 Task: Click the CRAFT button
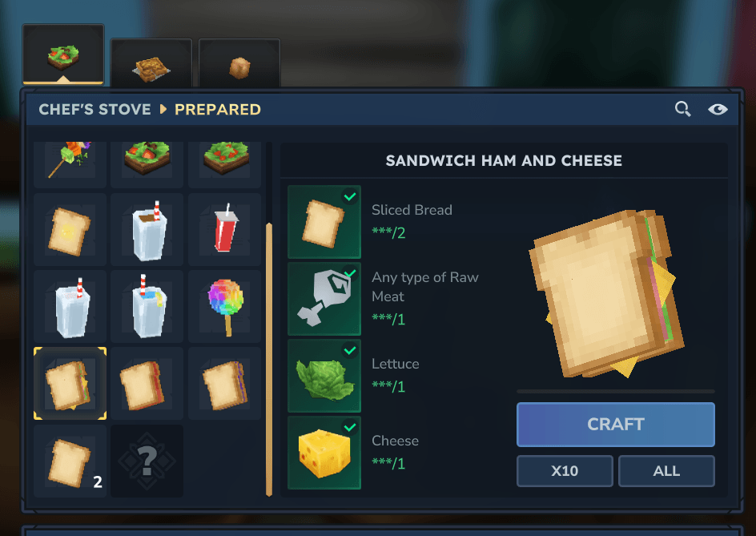tap(616, 425)
